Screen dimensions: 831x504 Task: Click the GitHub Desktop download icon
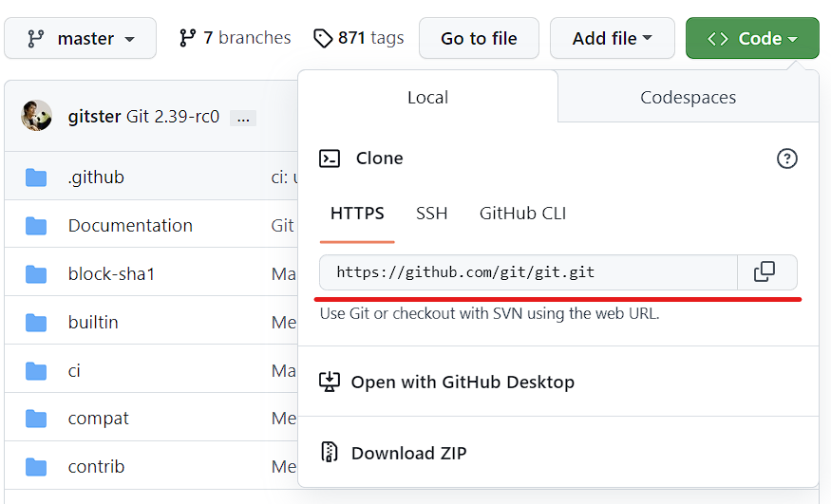[x=330, y=382]
